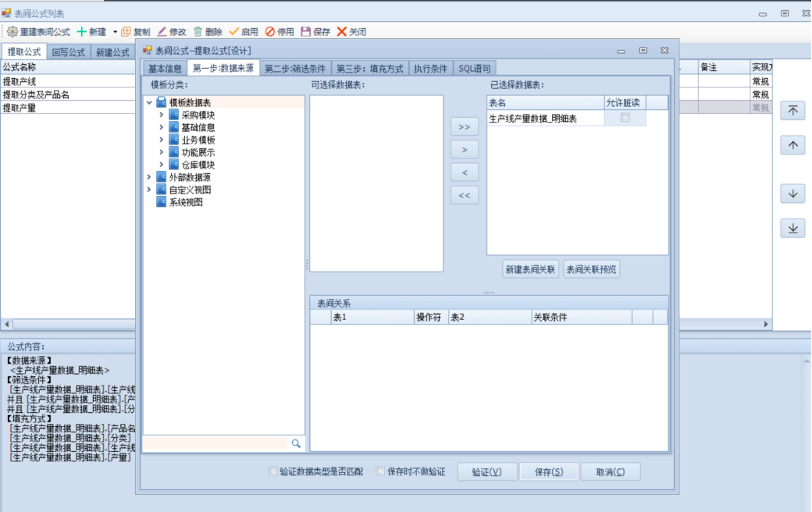Expand the 采购模块 tree node

pos(162,115)
